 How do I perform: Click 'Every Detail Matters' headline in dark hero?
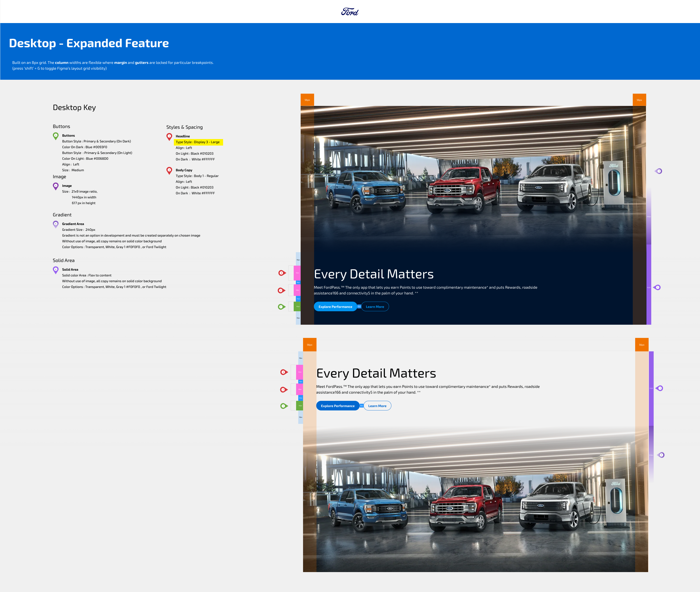point(374,274)
